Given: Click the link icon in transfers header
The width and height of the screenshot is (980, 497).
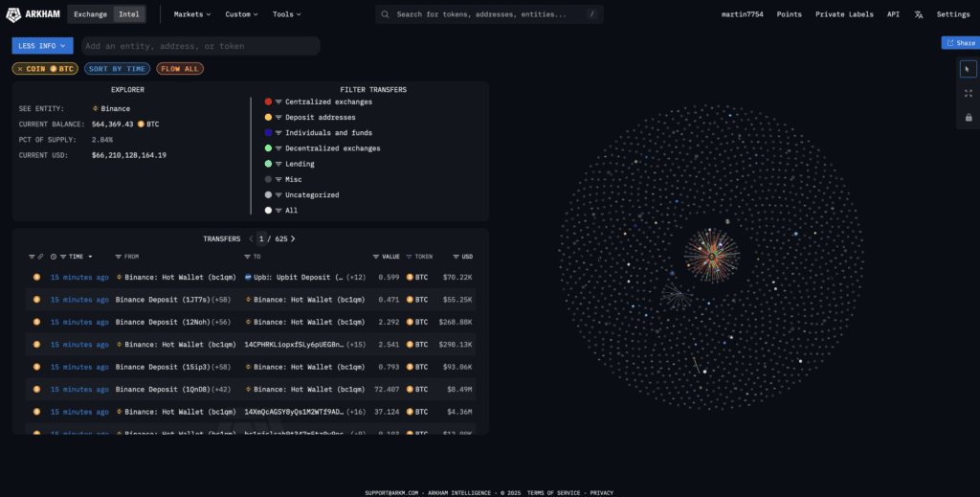Looking at the screenshot, I should (x=40, y=257).
